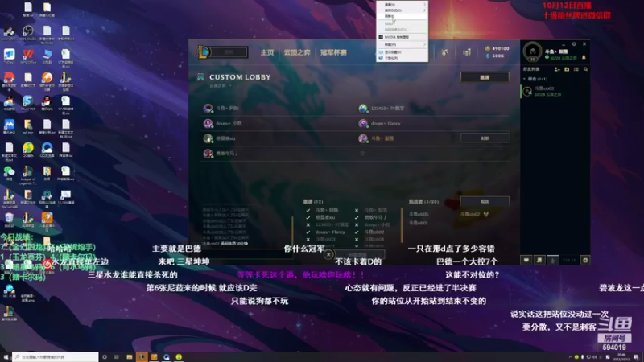Open the WeChat desktop shortcut
Screen dimensions: 644x362
point(9,173)
